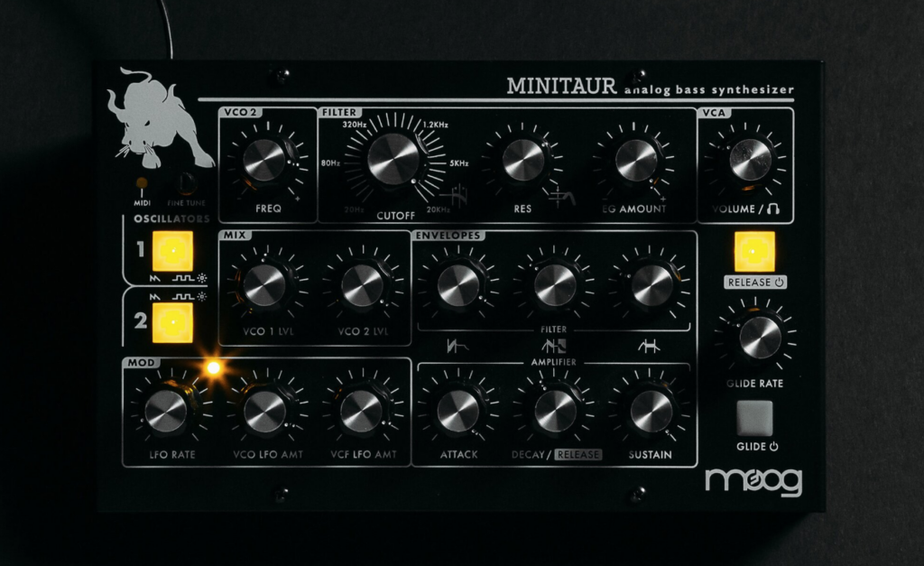Click the OSCILLATORS section label
Viewport: 924px width, 566px height.
pos(171,218)
